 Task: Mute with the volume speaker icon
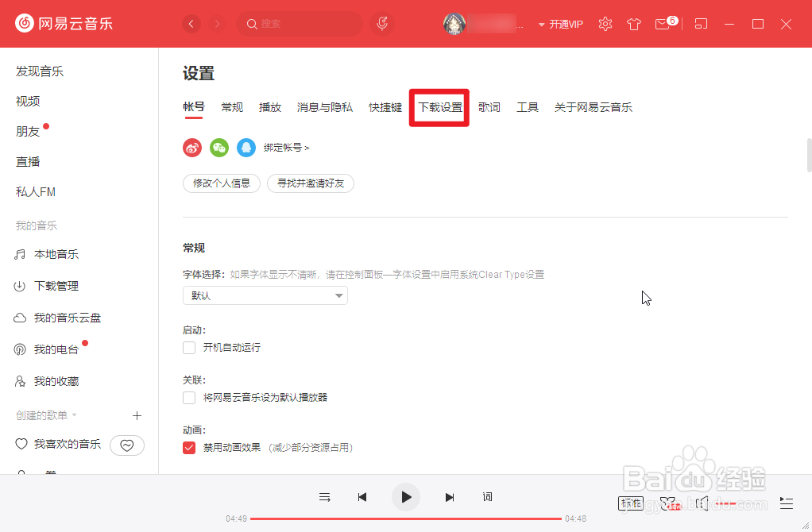pos(702,503)
